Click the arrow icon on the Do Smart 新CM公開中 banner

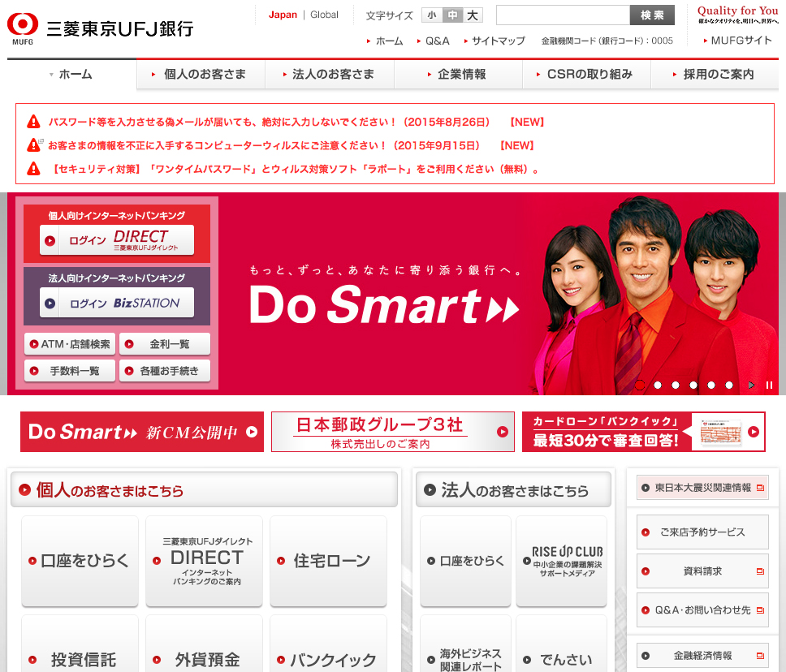[252, 432]
